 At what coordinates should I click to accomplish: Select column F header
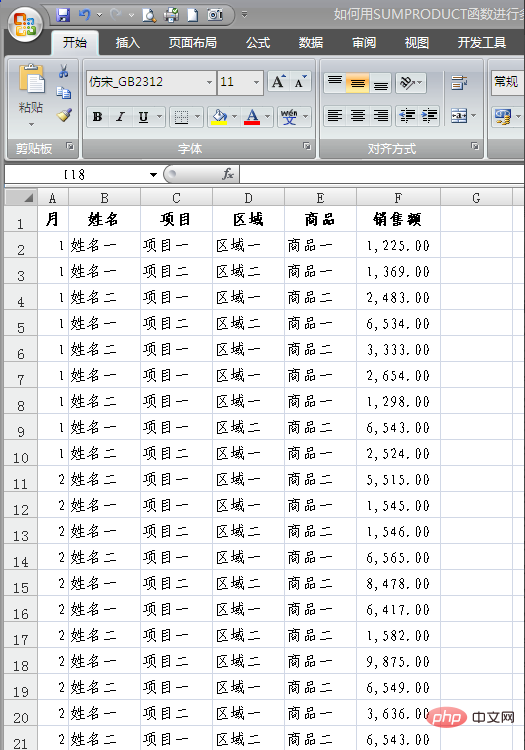click(398, 198)
